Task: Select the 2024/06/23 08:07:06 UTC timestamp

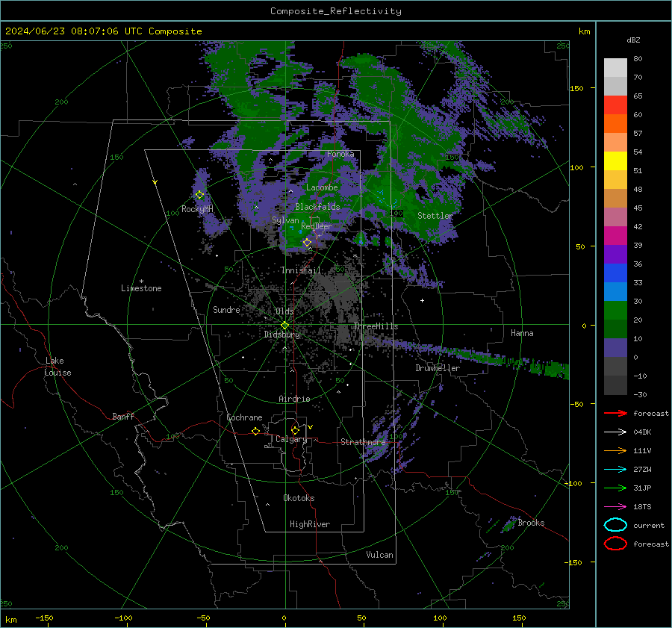Action: (74, 31)
